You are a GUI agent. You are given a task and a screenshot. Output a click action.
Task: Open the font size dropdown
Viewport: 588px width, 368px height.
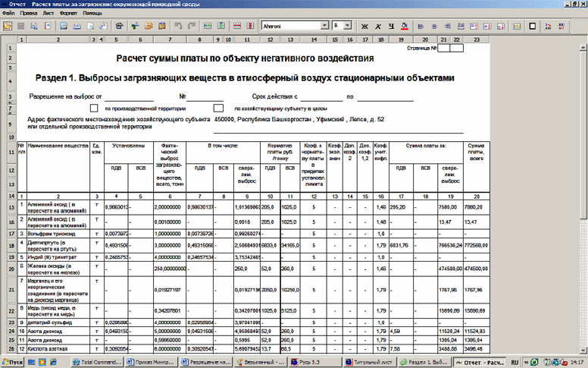[x=348, y=26]
